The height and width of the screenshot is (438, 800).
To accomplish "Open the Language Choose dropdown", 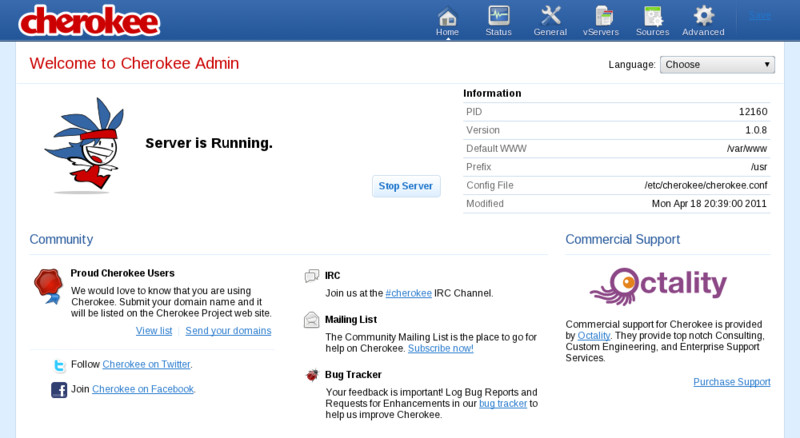I will tap(717, 65).
